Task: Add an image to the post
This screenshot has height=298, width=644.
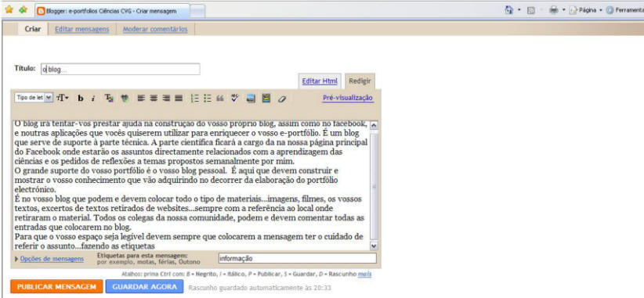Action: [251, 99]
